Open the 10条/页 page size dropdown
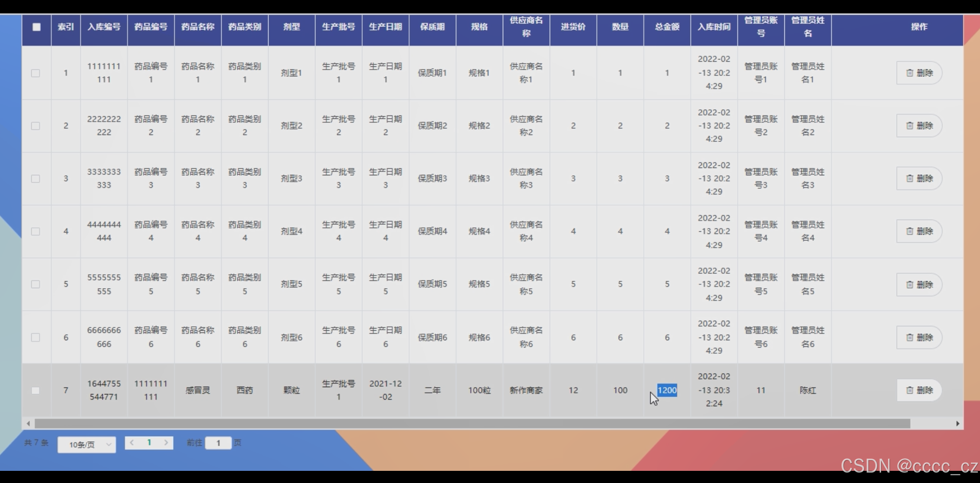980x483 pixels. (x=87, y=444)
